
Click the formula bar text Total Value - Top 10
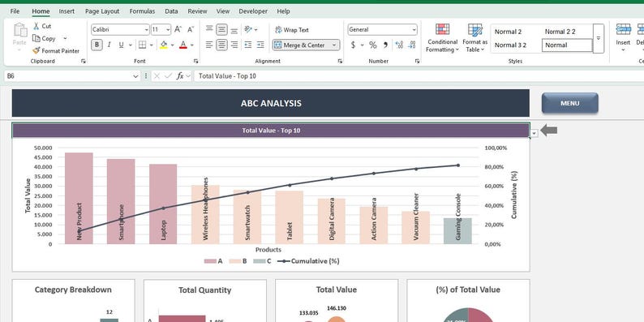point(227,76)
